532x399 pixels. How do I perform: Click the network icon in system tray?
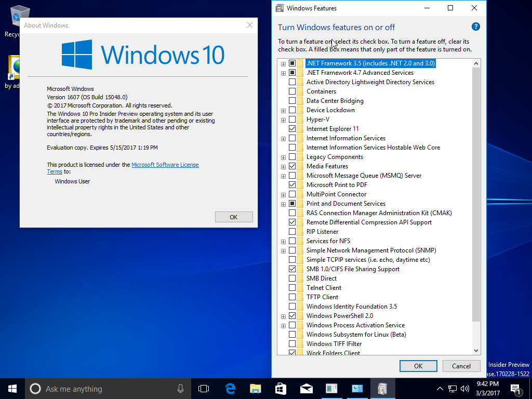pos(453,389)
